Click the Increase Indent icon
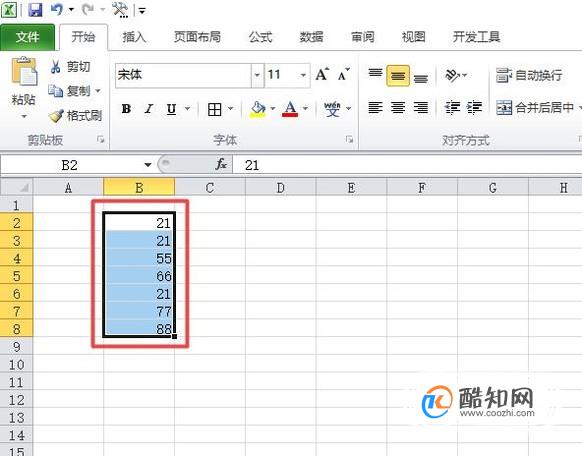This screenshot has width=582, height=456. (474, 108)
